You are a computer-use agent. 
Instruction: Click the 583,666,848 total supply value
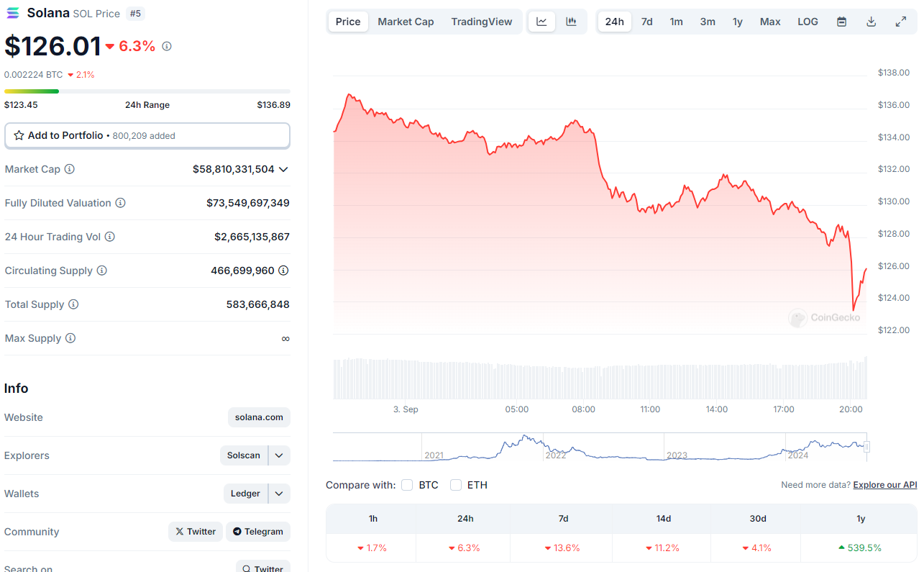(258, 304)
